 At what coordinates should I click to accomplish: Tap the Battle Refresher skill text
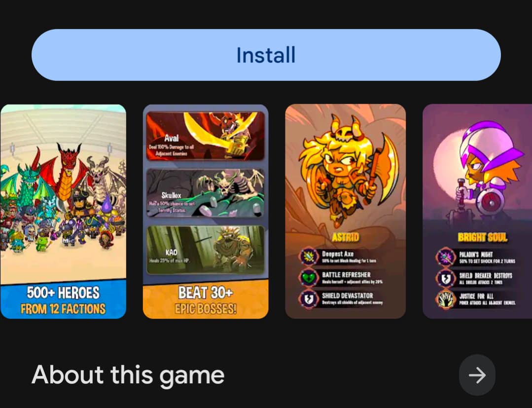point(346,275)
